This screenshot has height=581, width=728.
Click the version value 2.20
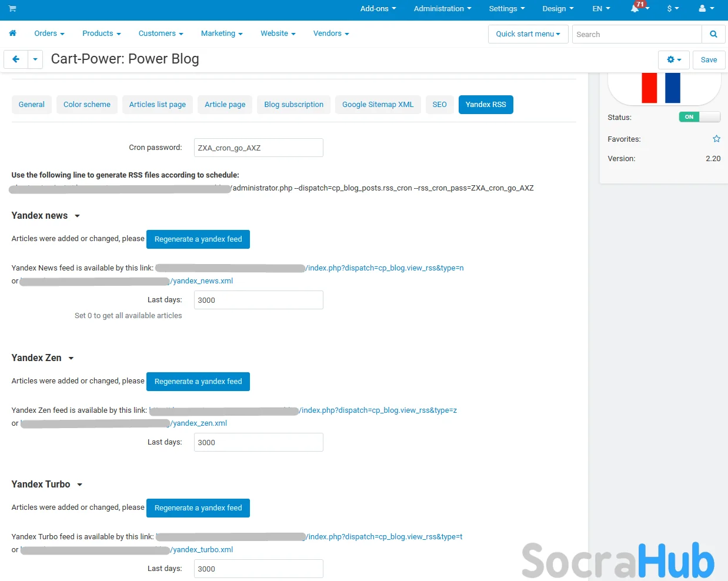[713, 159]
